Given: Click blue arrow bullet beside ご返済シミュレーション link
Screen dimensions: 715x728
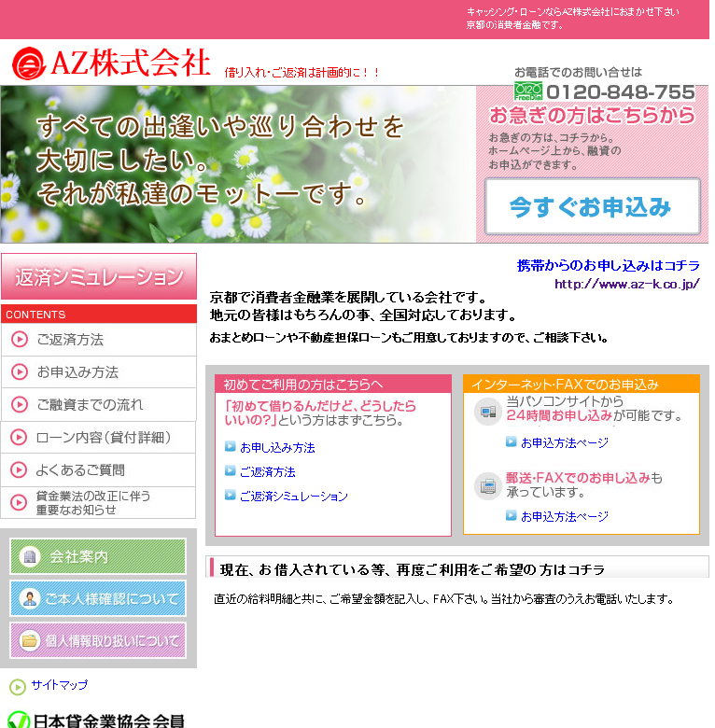Looking at the screenshot, I should coord(231,495).
